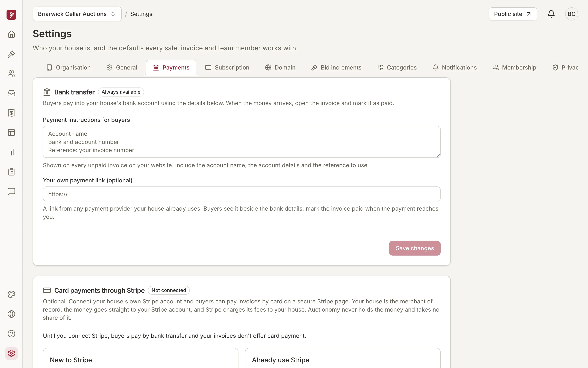Click the Bank transfer section heading
Screen dimensions: 588x368
74,92
